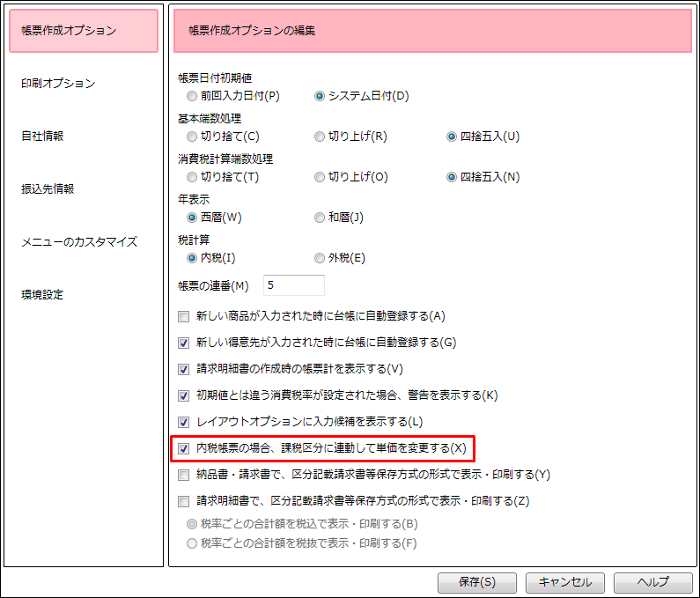Select 前回入力日付(P) radio button
This screenshot has width=700, height=598.
(192, 96)
